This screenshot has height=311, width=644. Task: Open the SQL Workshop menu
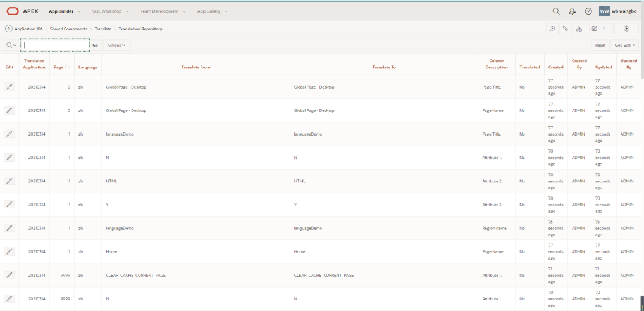[111, 11]
